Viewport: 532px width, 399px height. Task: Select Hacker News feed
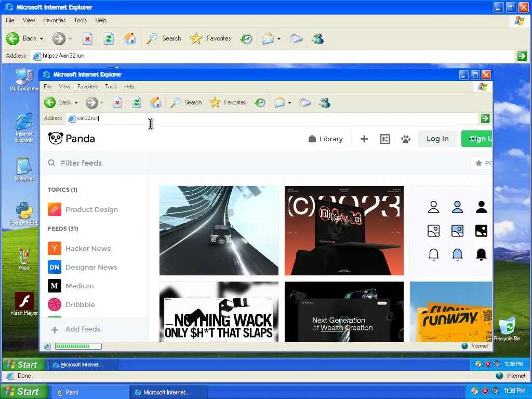tap(79, 248)
